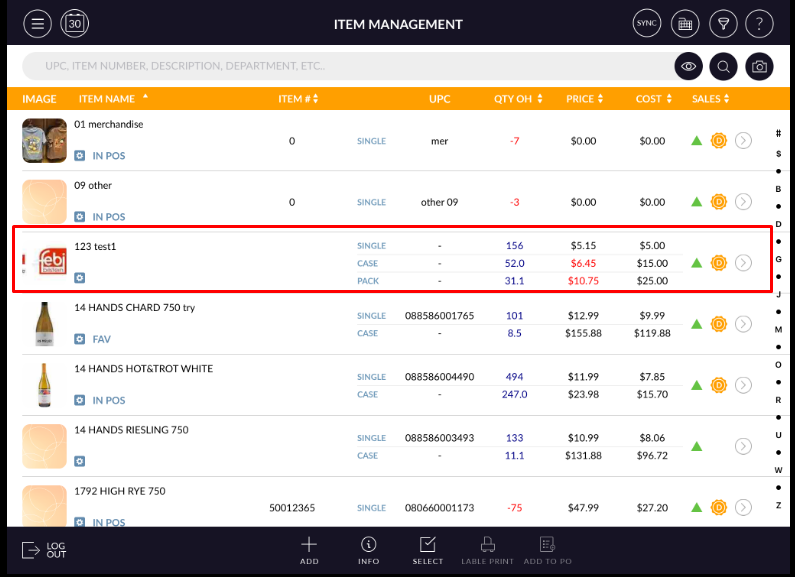Click ADD in the bottom toolbar
Viewport: 795px width, 577px height.
(309, 550)
